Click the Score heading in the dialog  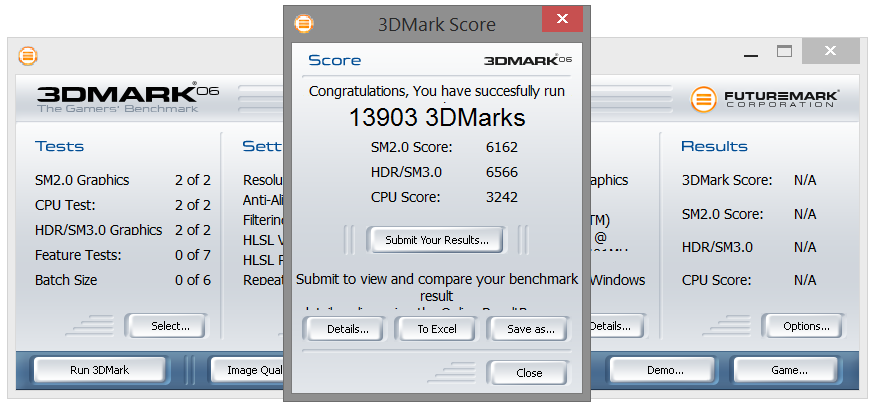(x=335, y=60)
